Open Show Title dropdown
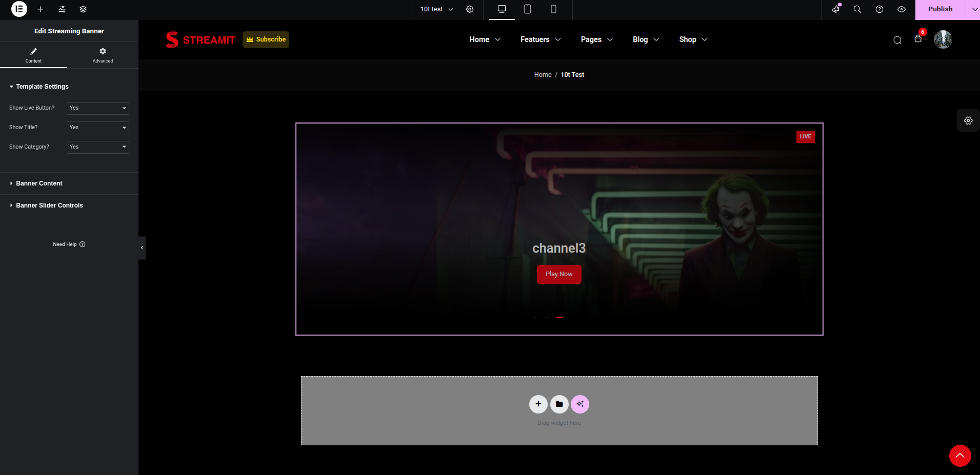 click(97, 128)
